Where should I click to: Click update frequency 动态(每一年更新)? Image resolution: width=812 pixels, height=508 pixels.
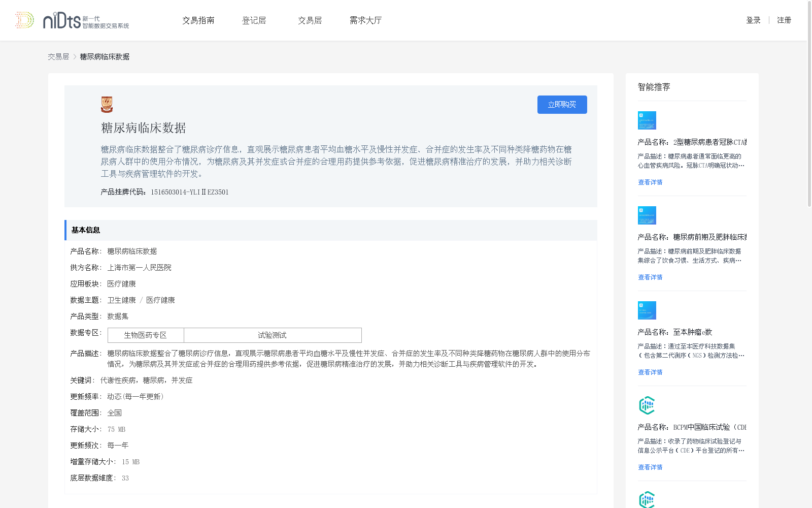click(x=136, y=397)
